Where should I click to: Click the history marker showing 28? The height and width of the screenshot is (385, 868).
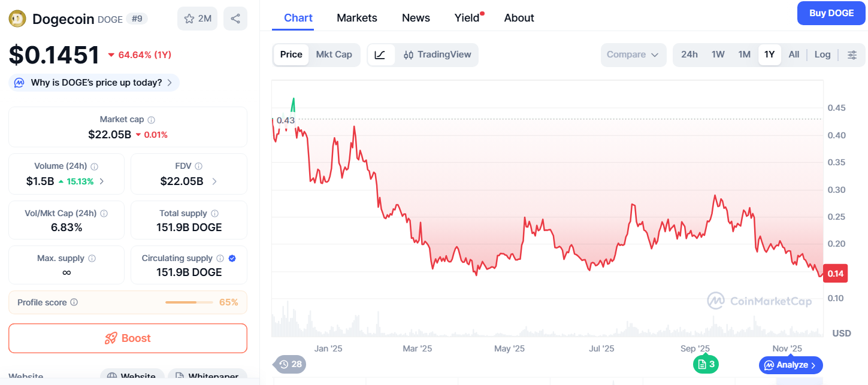pos(290,364)
